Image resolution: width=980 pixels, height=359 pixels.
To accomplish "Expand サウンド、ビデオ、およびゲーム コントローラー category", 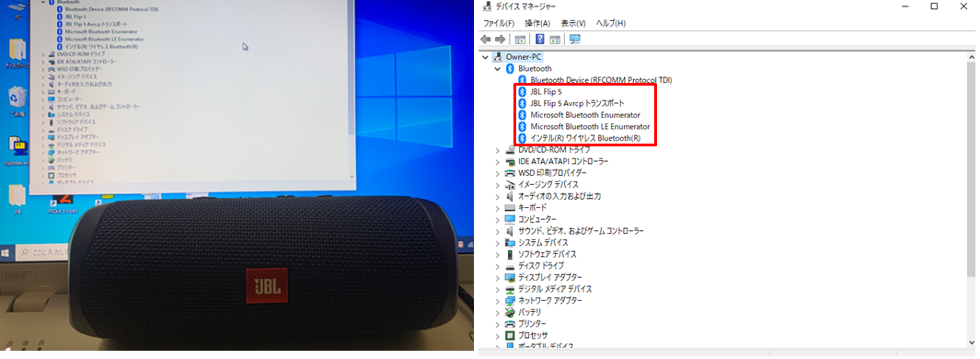I will tap(498, 231).
